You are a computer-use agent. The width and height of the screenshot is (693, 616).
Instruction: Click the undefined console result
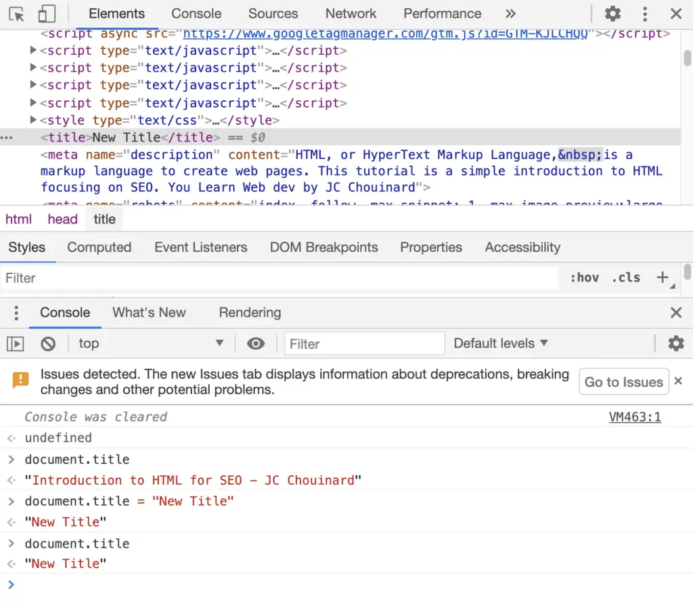58,438
